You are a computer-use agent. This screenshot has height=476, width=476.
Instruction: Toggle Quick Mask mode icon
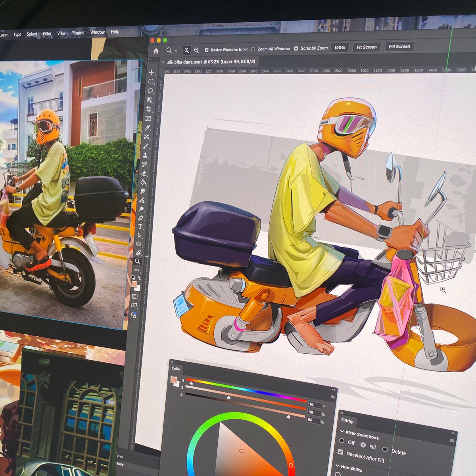(134, 296)
